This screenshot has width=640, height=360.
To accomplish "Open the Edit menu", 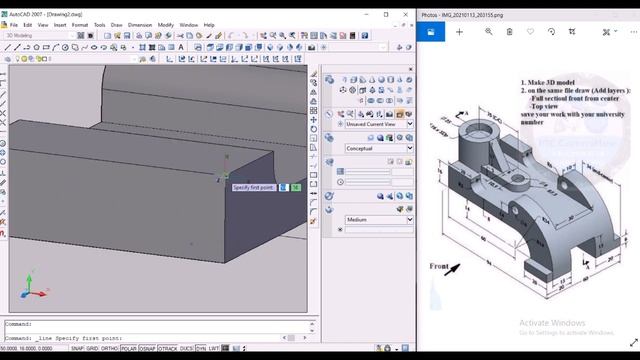I will [27, 25].
